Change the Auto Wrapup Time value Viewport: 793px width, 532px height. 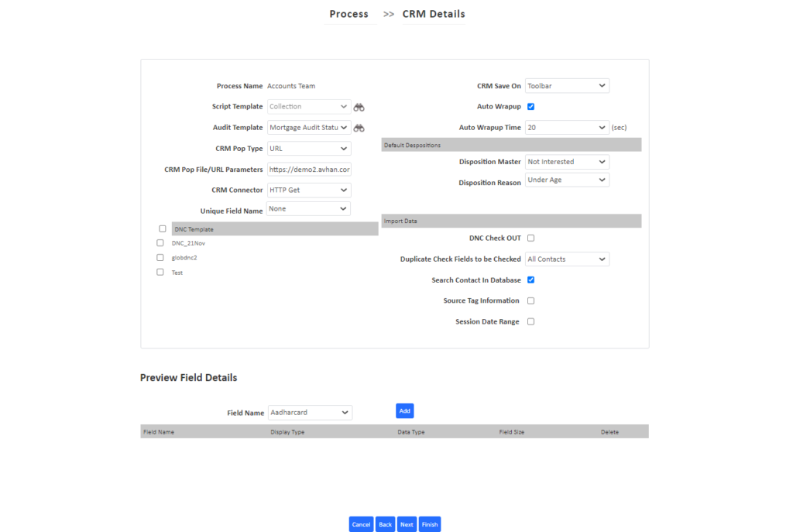[x=567, y=127]
